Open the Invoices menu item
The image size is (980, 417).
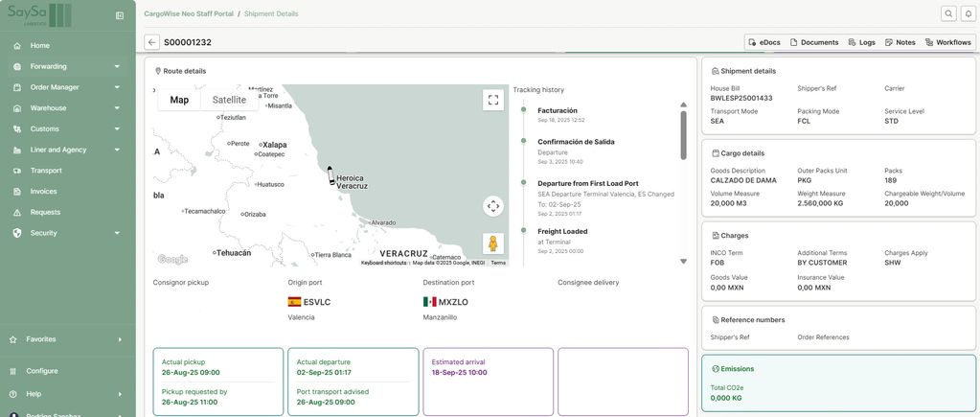click(x=43, y=192)
